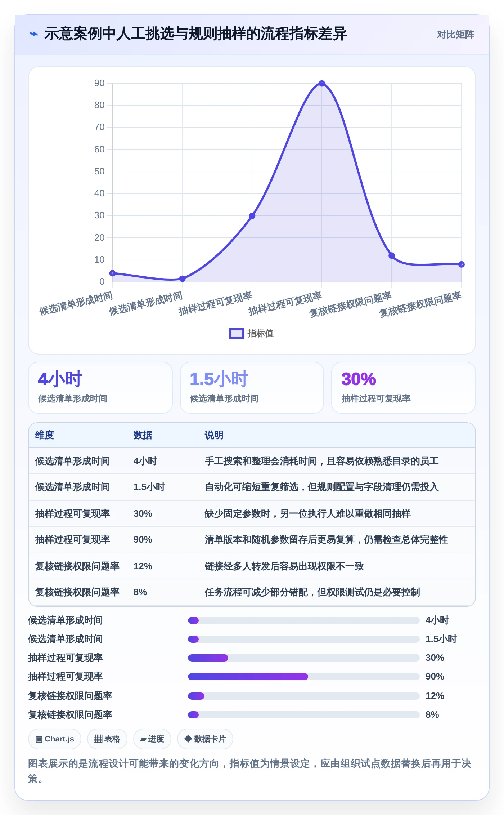This screenshot has width=504, height=815.
Task: Select table cell with value 30%
Action: click(143, 514)
